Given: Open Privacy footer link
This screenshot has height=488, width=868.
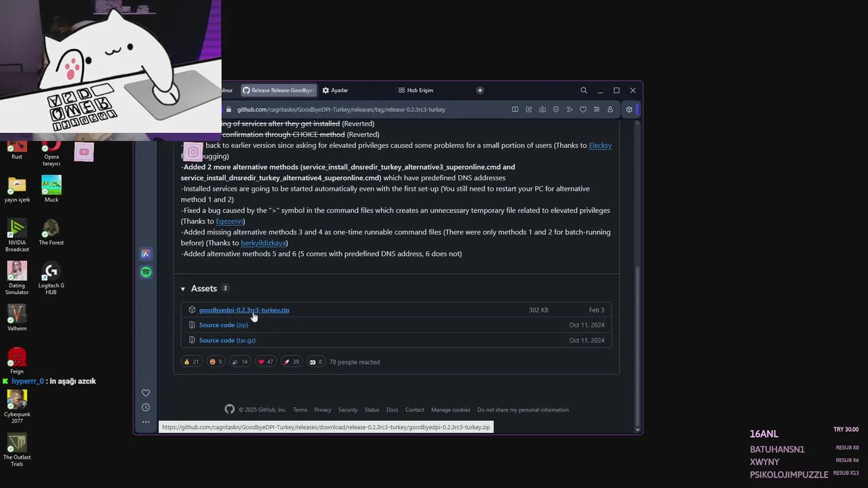Looking at the screenshot, I should pos(323,409).
